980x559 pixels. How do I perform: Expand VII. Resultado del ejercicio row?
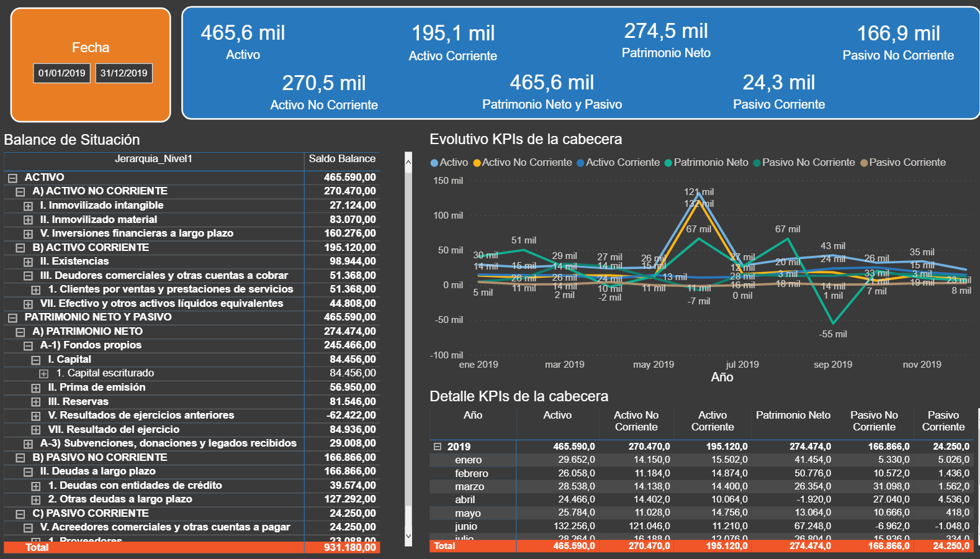point(36,430)
